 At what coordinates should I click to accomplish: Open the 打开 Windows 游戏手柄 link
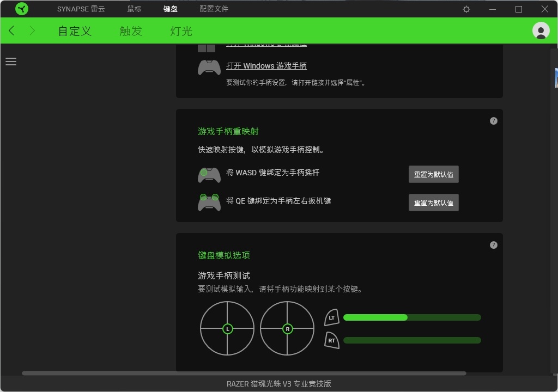(x=266, y=66)
